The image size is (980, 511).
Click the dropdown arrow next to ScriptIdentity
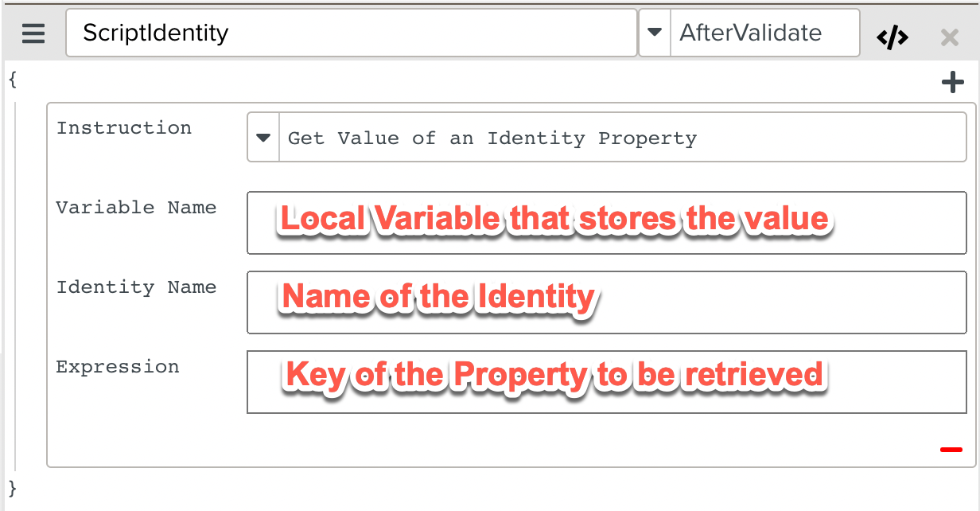click(x=655, y=33)
